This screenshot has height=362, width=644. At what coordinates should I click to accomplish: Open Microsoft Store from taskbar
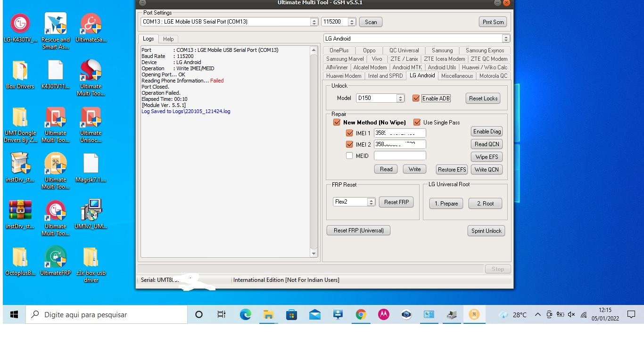coord(291,314)
